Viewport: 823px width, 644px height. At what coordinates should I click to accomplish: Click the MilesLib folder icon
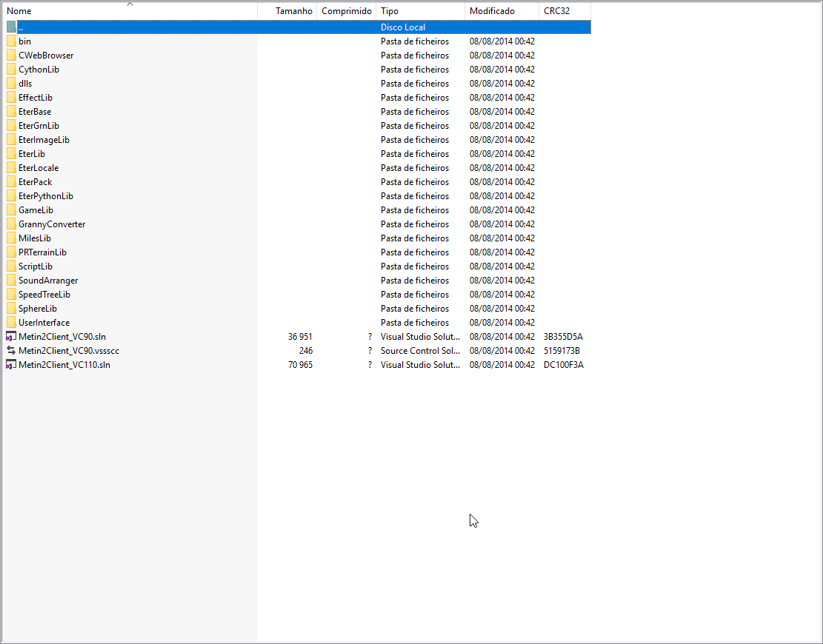coord(11,238)
